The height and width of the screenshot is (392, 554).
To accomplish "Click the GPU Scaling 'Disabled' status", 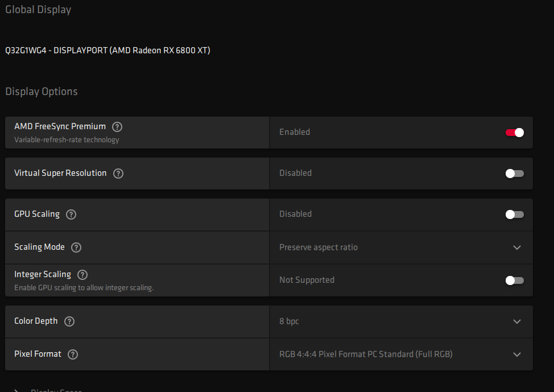I will pos(295,214).
